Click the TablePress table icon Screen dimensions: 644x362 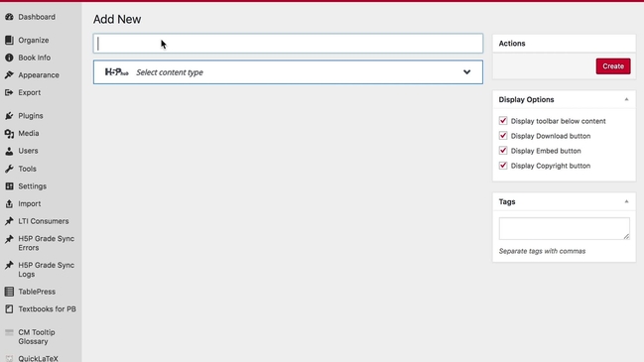[9, 292]
